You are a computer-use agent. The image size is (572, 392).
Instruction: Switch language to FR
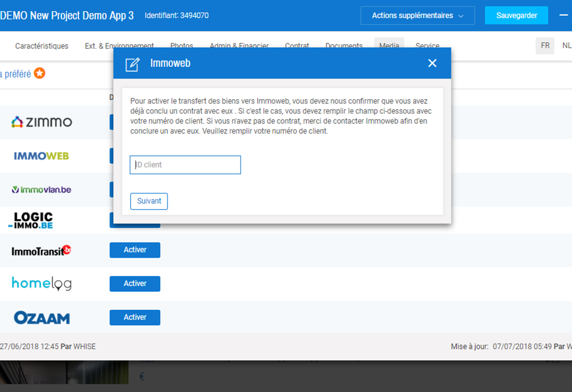[x=545, y=46]
